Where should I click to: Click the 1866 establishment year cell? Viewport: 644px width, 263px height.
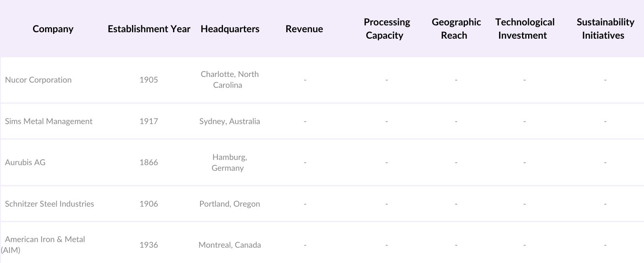click(149, 162)
